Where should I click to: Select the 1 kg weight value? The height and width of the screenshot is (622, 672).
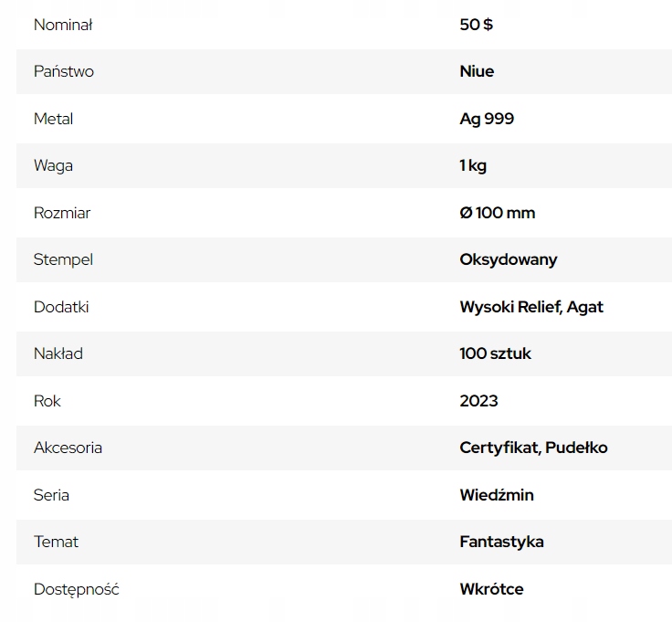pyautogui.click(x=473, y=165)
